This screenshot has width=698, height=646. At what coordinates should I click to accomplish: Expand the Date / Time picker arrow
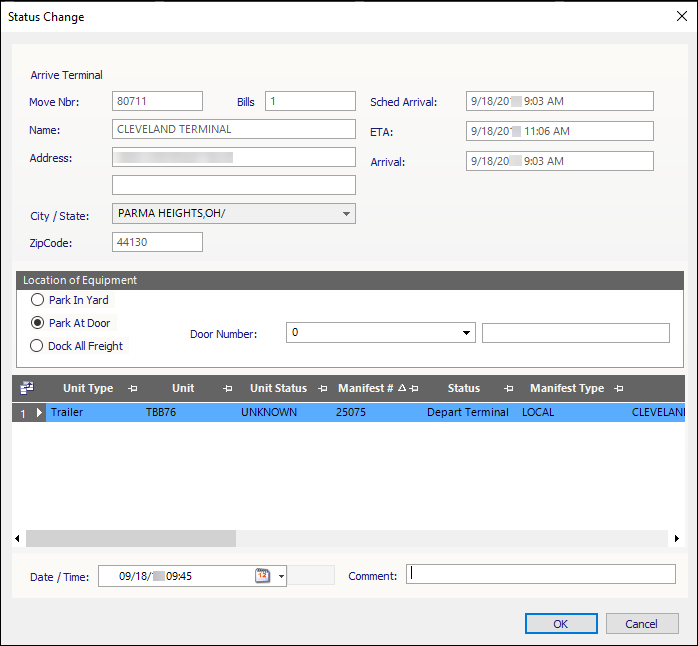281,576
